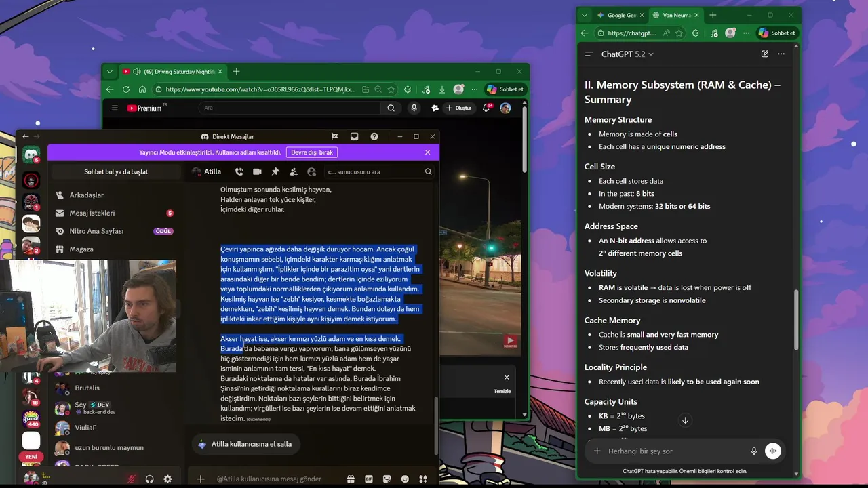Open YouTube account avatar menu

pyautogui.click(x=505, y=108)
